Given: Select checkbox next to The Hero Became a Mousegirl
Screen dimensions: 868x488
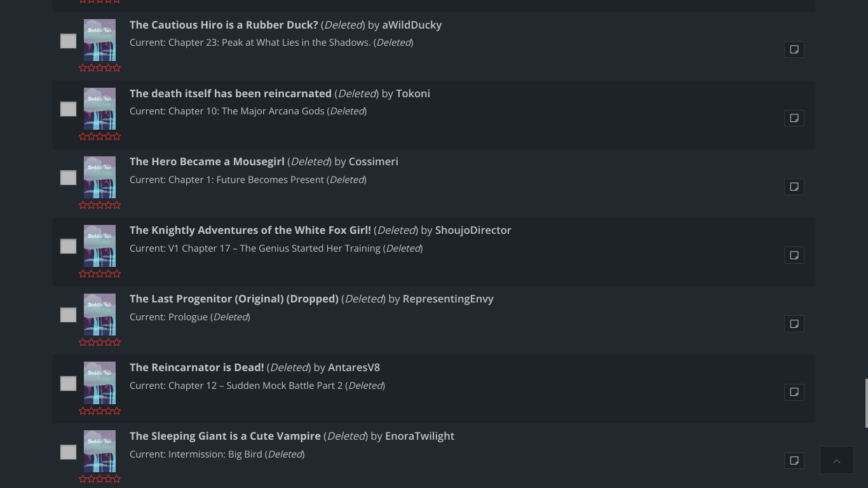Looking at the screenshot, I should [68, 177].
